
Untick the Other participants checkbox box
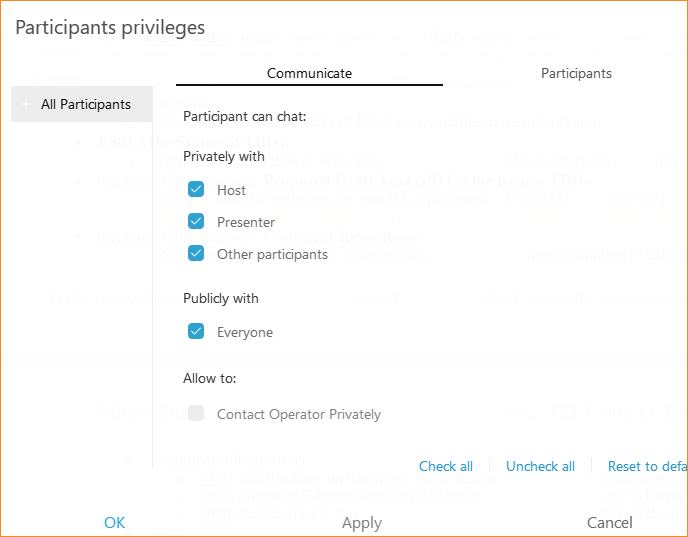click(x=196, y=253)
